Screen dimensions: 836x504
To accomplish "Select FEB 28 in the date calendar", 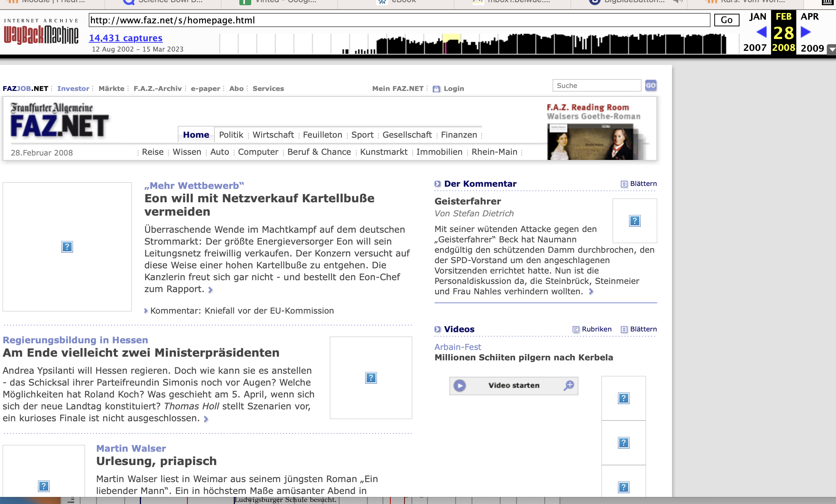I will tap(784, 33).
